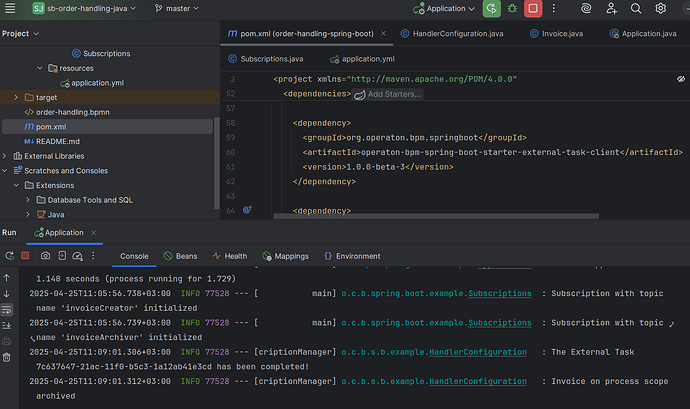Screen dimensions: 690x409
Task: Open Subscriptions link in invoiceArchiver log line
Action: tap(499, 323)
